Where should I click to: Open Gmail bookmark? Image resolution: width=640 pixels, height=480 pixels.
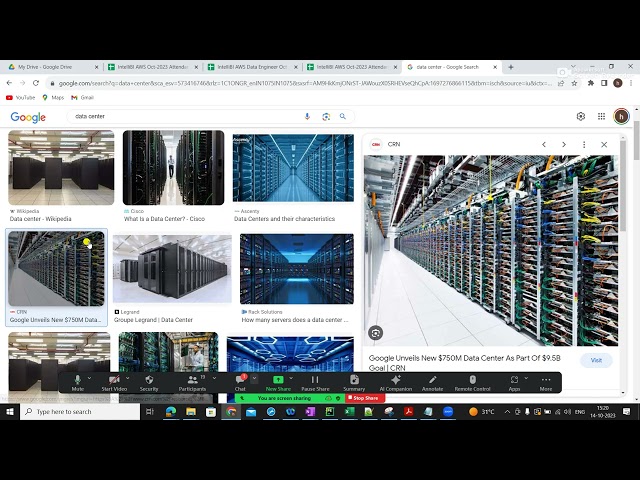coord(82,98)
